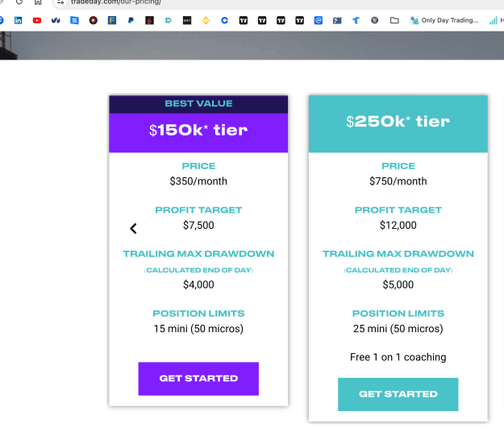
Task: Click teal GET STARTED for $250k tier
Action: [398, 394]
